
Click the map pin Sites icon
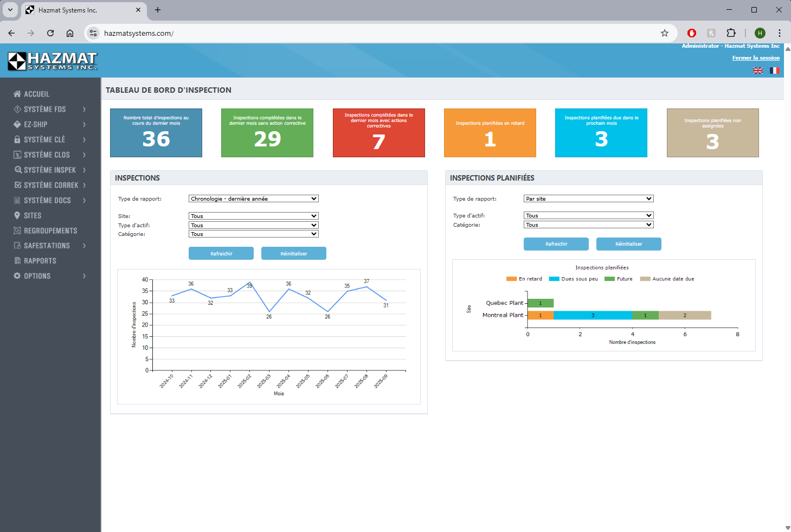pyautogui.click(x=17, y=215)
